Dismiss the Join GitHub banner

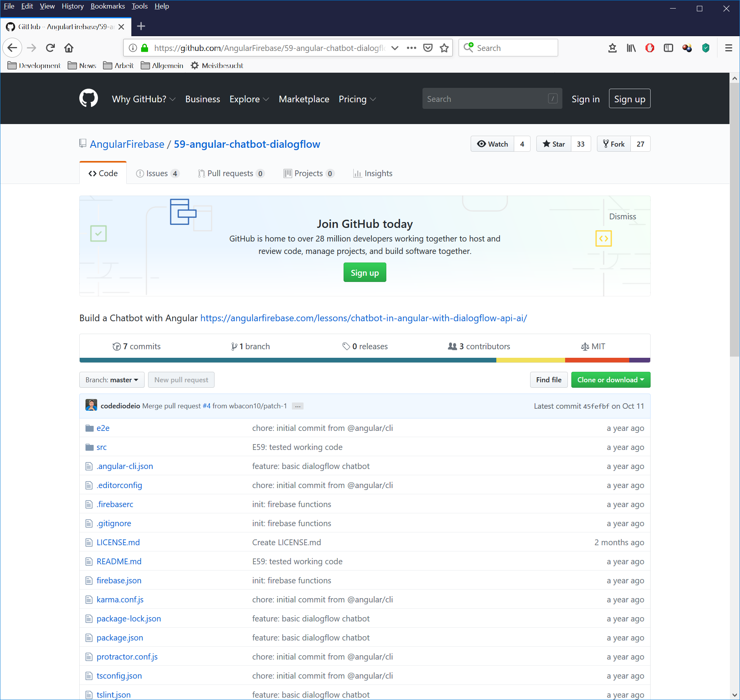[622, 216]
